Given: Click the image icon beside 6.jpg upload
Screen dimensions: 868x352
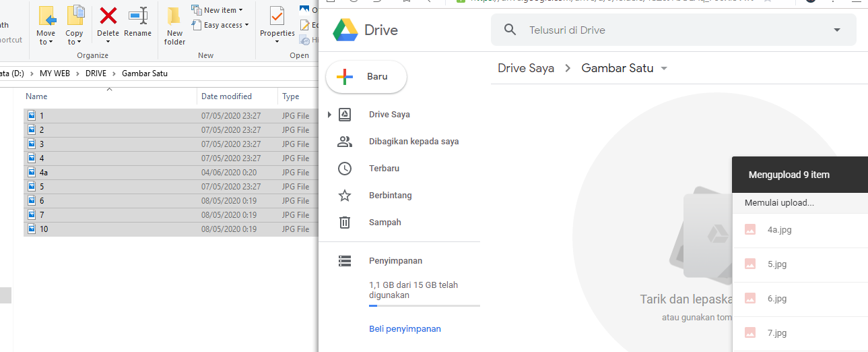Looking at the screenshot, I should pos(750,299).
